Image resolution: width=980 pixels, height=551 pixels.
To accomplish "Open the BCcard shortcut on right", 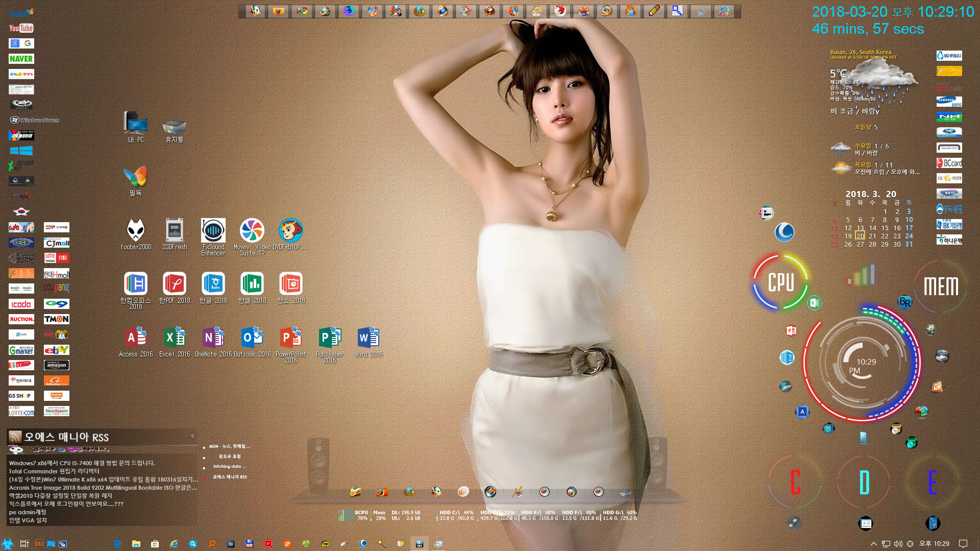I will pos(949,163).
